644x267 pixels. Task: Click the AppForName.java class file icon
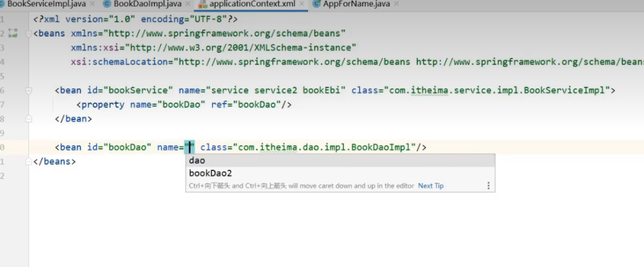coord(317,4)
